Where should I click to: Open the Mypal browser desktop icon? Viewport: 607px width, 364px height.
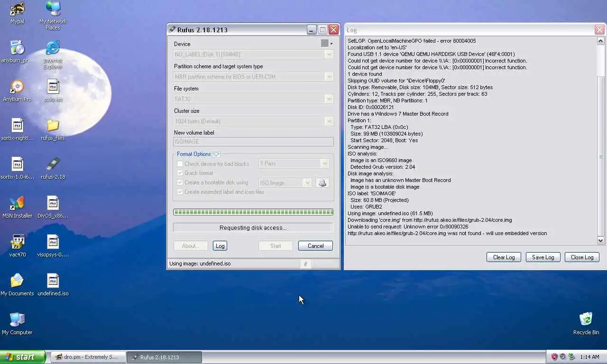coord(17,9)
